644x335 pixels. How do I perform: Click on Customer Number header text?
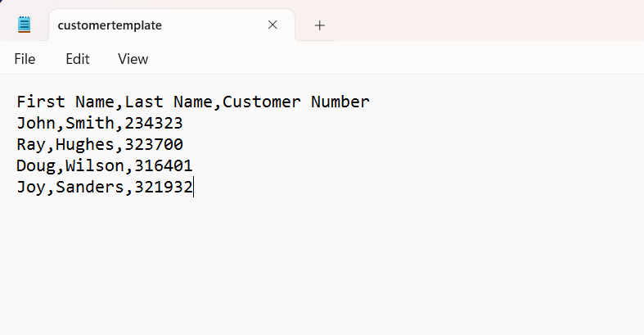(295, 102)
